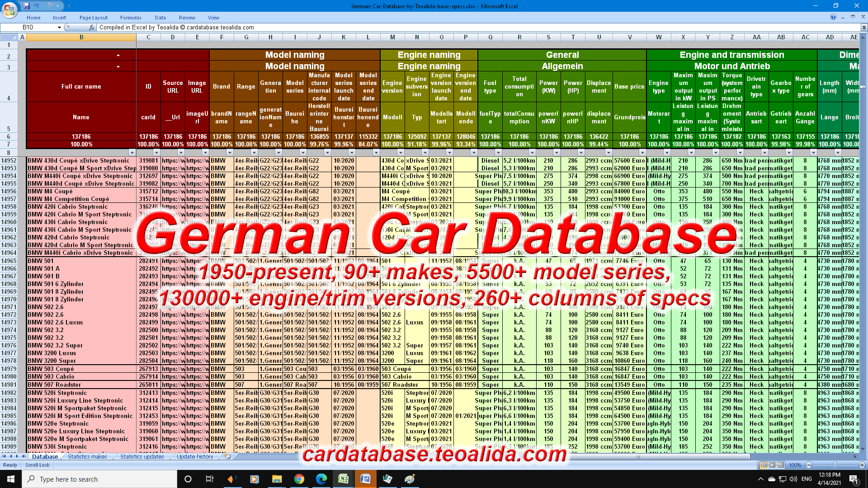The image size is (868, 488).
Task: Open the Statistics makes sheet tab
Action: [87, 456]
